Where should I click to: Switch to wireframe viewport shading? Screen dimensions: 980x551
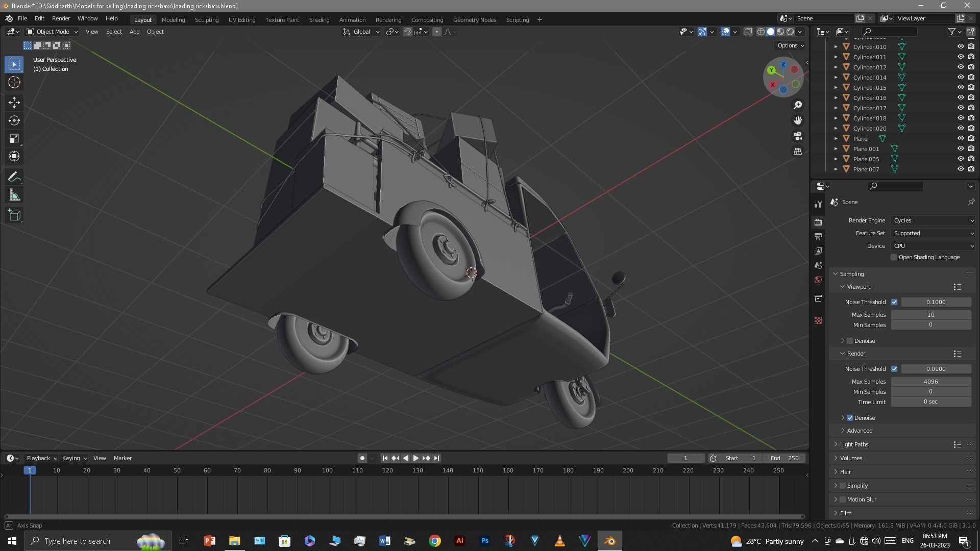pyautogui.click(x=761, y=32)
